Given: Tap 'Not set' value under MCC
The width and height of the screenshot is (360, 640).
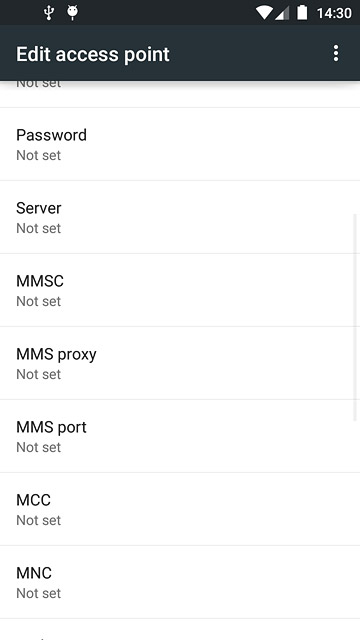Looking at the screenshot, I should [x=38, y=520].
